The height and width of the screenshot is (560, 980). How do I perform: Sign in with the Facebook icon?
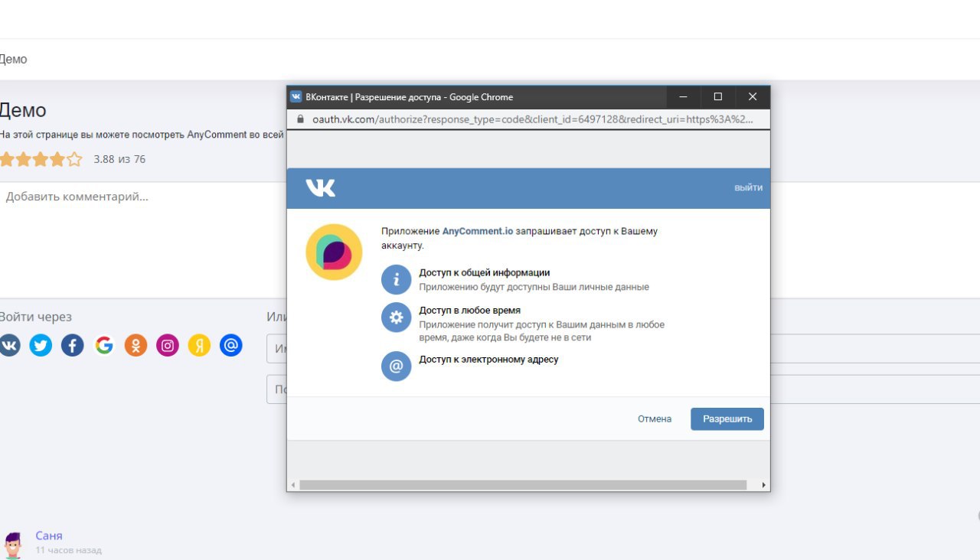tap(73, 346)
